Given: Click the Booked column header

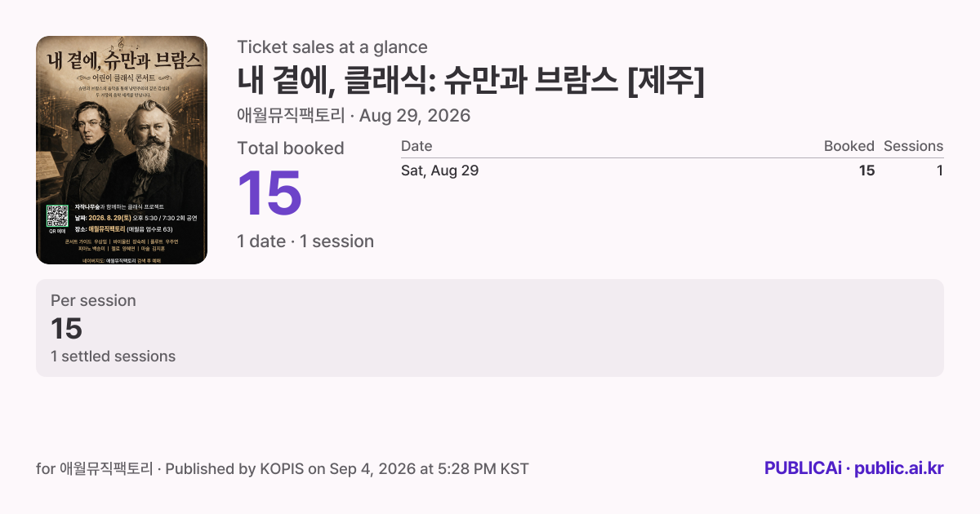Looking at the screenshot, I should click(x=849, y=146).
